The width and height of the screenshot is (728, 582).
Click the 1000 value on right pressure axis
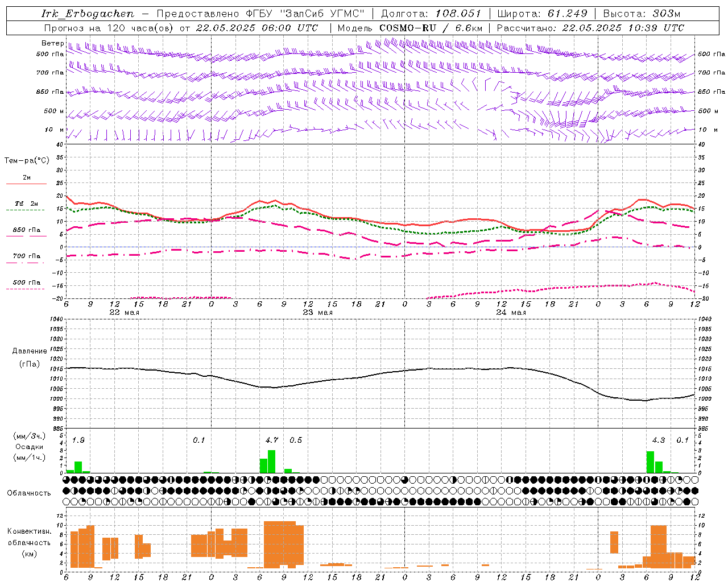pos(704,399)
